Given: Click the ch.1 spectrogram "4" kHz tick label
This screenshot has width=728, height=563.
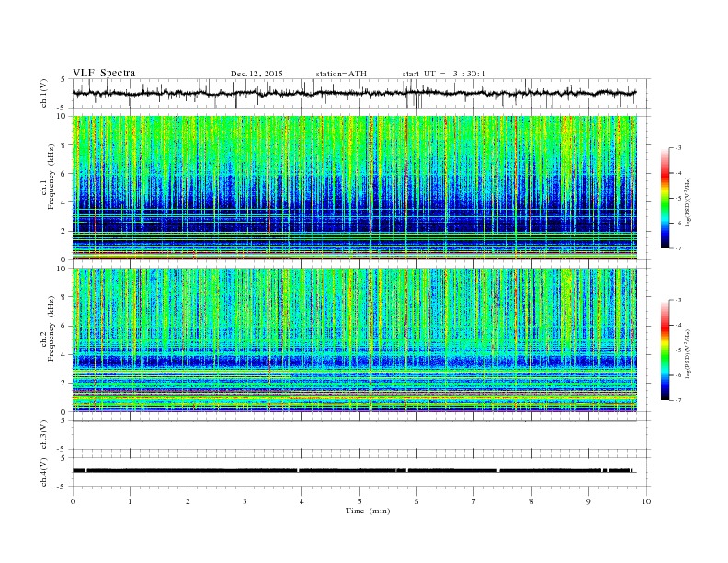Looking at the screenshot, I should click(x=64, y=202).
